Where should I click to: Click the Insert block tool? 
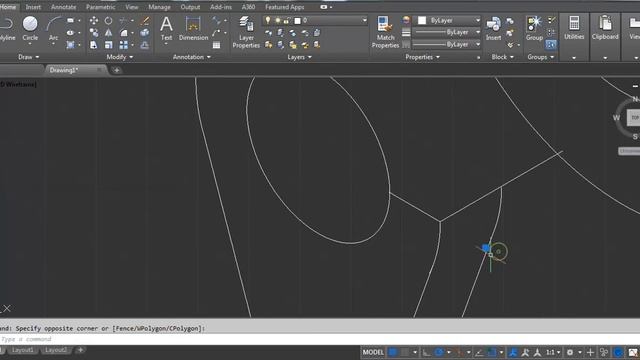point(493,29)
